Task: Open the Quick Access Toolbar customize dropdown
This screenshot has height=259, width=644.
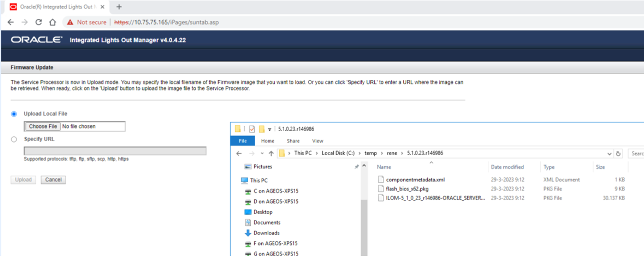Action: [269, 129]
